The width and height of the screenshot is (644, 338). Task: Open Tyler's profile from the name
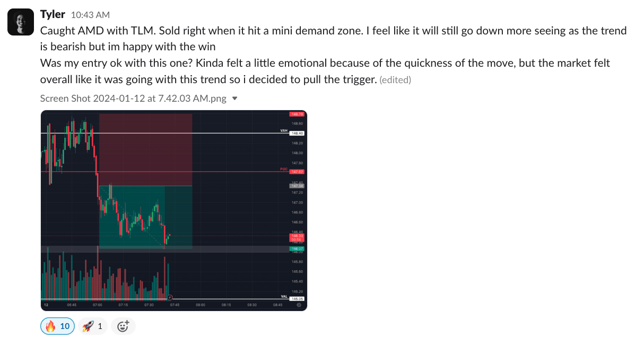(x=52, y=14)
